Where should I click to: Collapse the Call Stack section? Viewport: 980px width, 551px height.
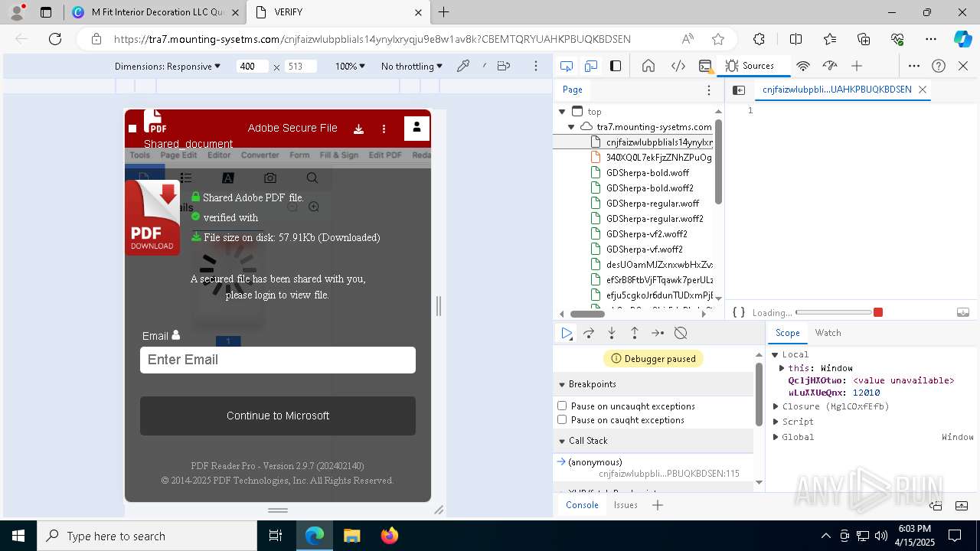pyautogui.click(x=560, y=441)
